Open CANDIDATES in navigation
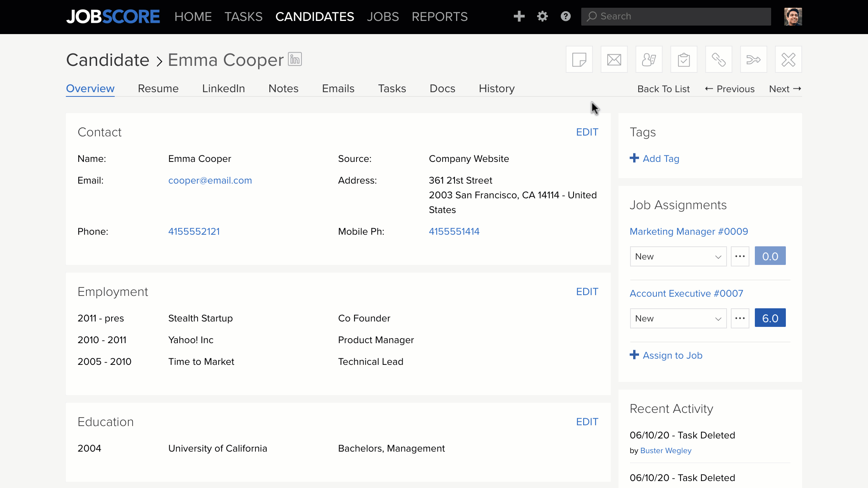 click(x=315, y=17)
